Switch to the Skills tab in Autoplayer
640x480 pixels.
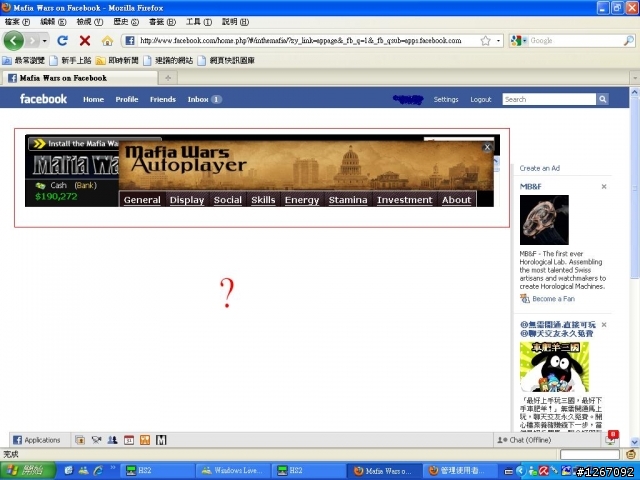point(263,200)
